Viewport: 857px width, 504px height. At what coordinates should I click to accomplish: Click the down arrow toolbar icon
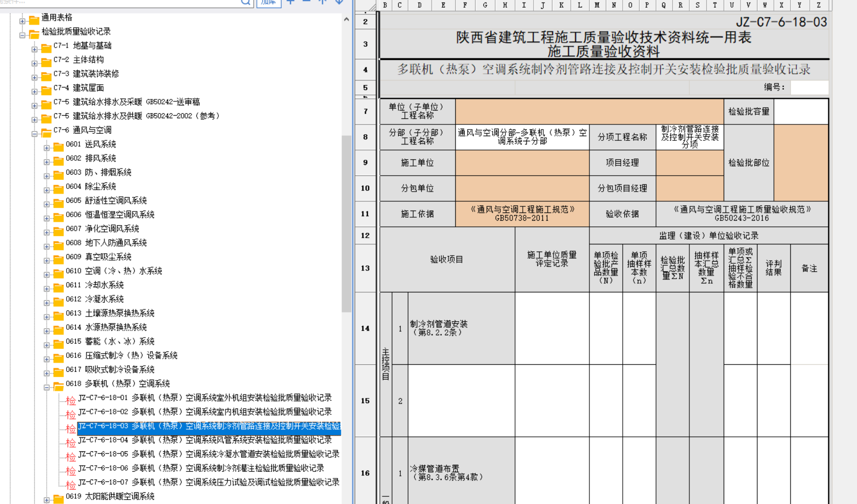coord(339,2)
